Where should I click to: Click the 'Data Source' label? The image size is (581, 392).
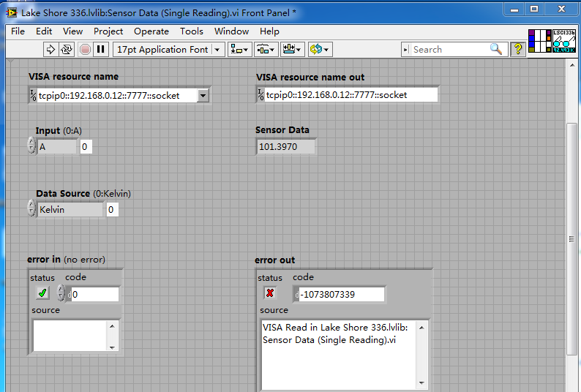(x=63, y=194)
